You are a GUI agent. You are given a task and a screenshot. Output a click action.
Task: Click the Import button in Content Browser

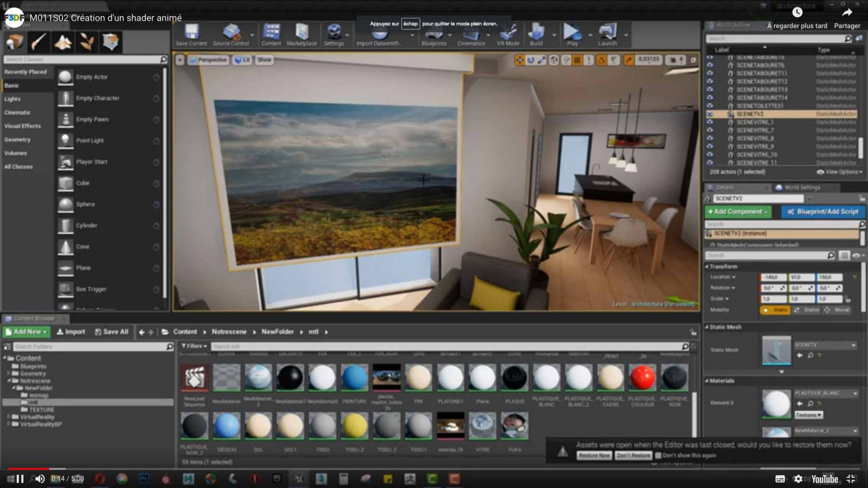pyautogui.click(x=71, y=331)
